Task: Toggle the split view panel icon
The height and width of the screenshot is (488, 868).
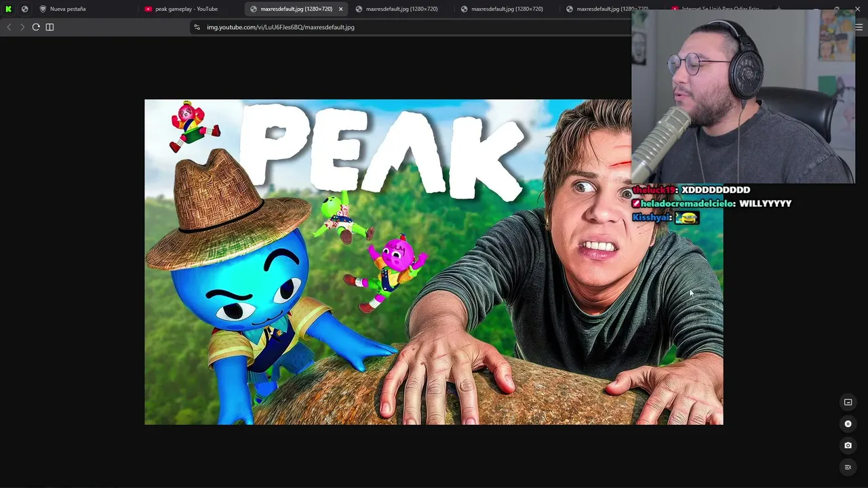Action: (50, 27)
